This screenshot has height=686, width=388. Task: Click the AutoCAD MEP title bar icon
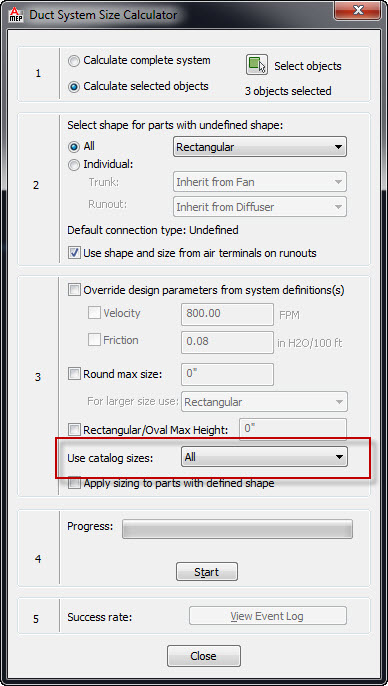pyautogui.click(x=16, y=15)
